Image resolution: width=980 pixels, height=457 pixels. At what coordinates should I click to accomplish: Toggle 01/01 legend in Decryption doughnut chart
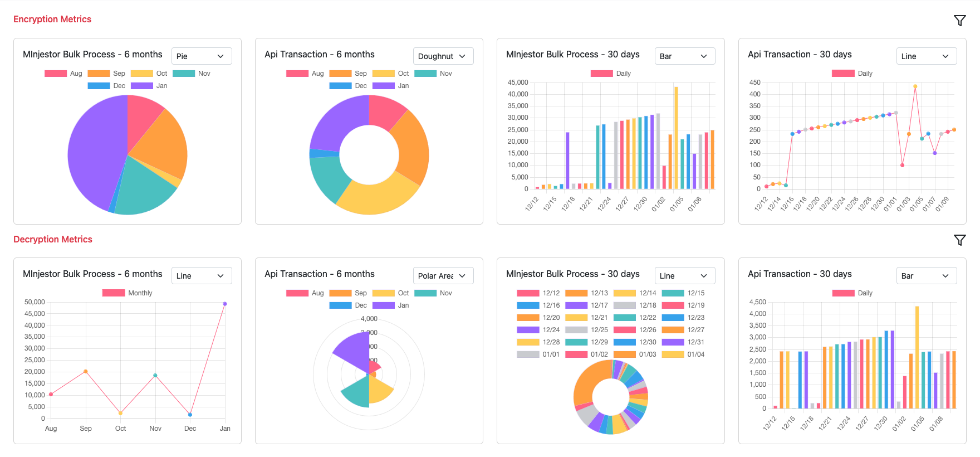pyautogui.click(x=538, y=354)
